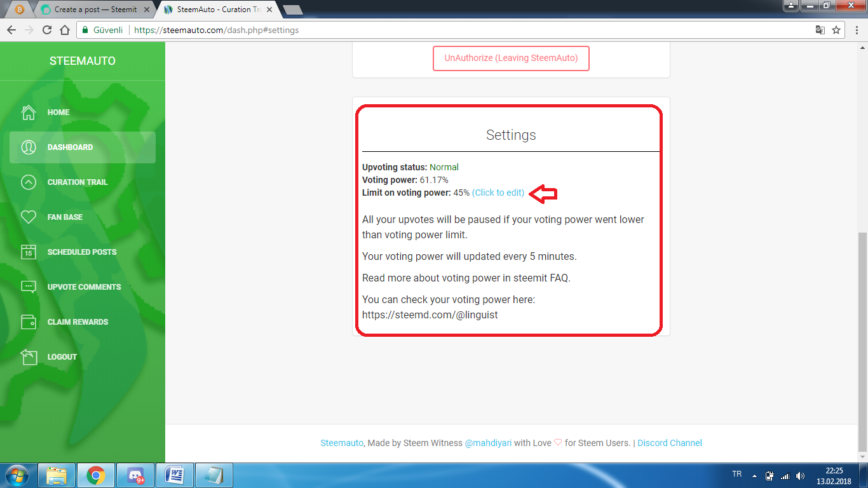Viewport: 868px width, 488px height.
Task: Click the Settings heading
Action: [511, 135]
